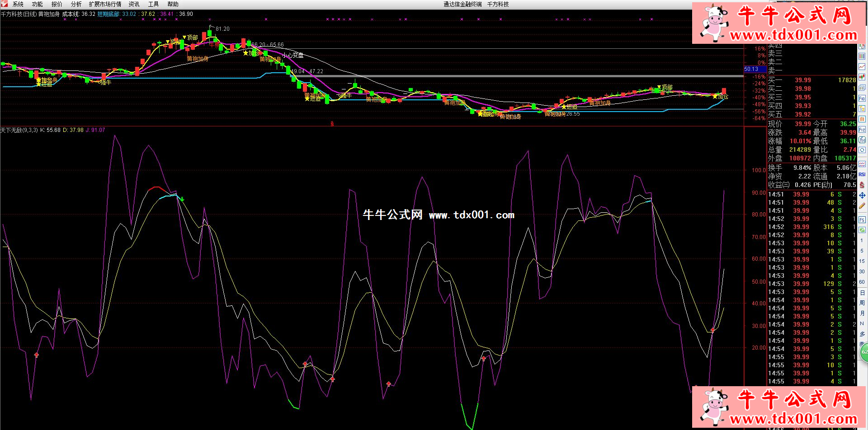The width and height of the screenshot is (868, 430).
Task: Click the 14:52 trade with volume 316
Action: tap(812, 227)
